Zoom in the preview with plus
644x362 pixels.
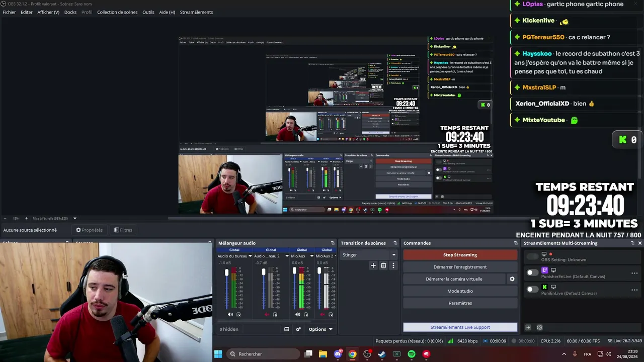tap(27, 218)
